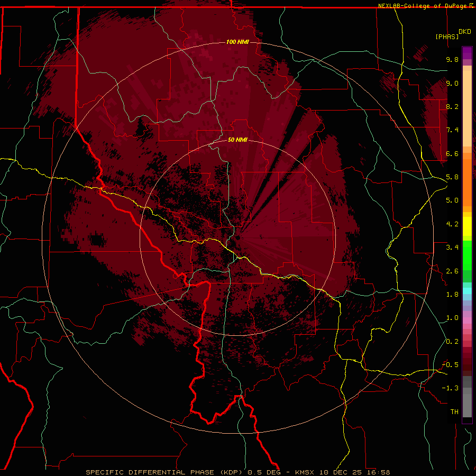Click the 7.4 value on the color scale
Viewport: 476px width, 476px height.
point(452,130)
